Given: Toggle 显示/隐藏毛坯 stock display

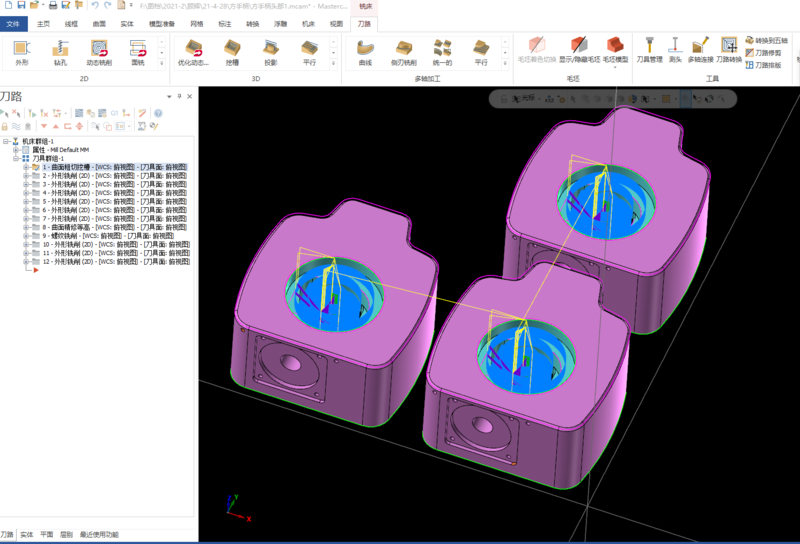Looking at the screenshot, I should pyautogui.click(x=579, y=50).
